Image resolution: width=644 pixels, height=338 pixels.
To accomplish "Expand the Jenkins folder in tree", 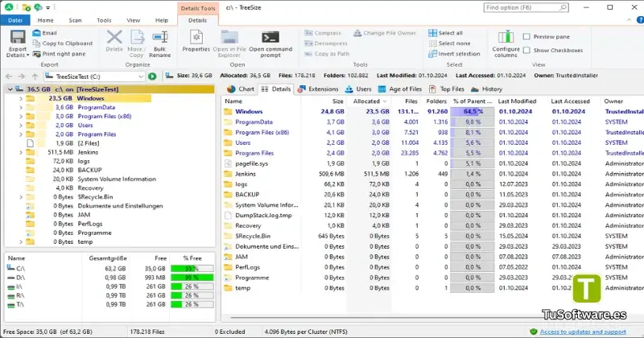I will 21,152.
